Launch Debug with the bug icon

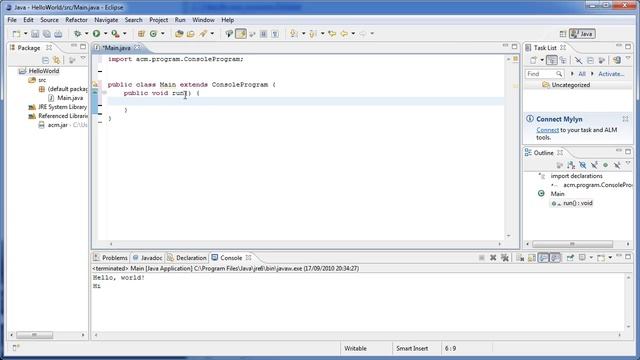[77, 34]
